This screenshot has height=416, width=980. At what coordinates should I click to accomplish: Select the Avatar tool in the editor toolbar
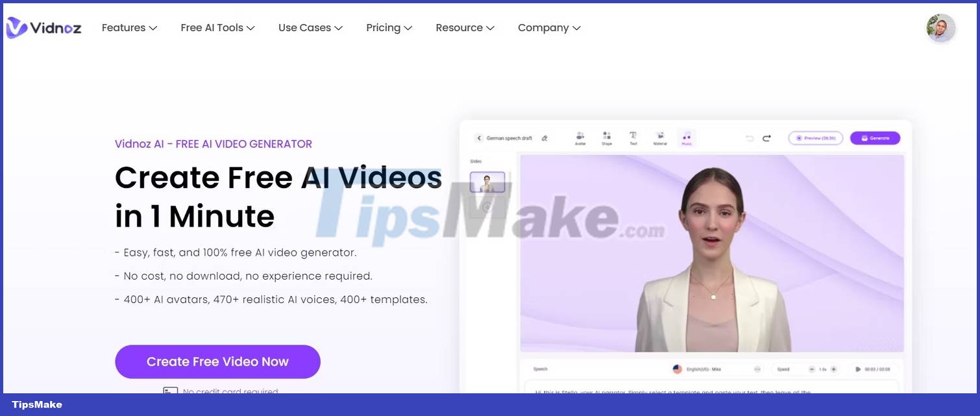[x=580, y=137]
